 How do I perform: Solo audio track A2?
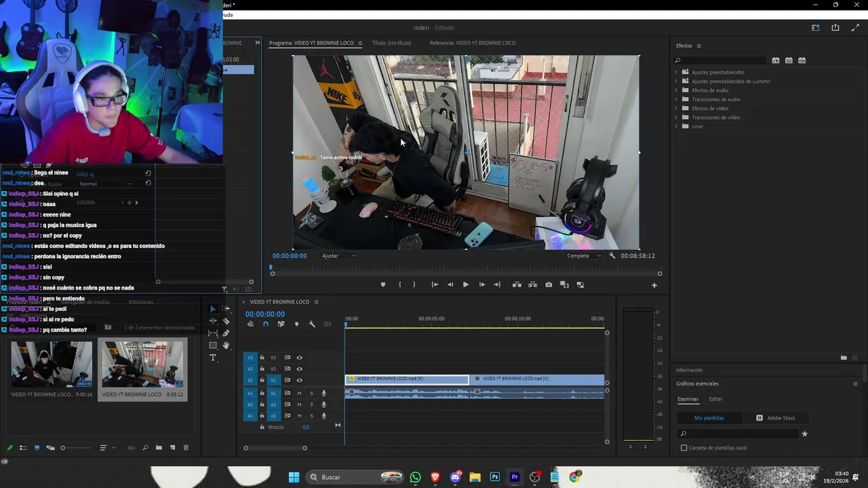(312, 405)
